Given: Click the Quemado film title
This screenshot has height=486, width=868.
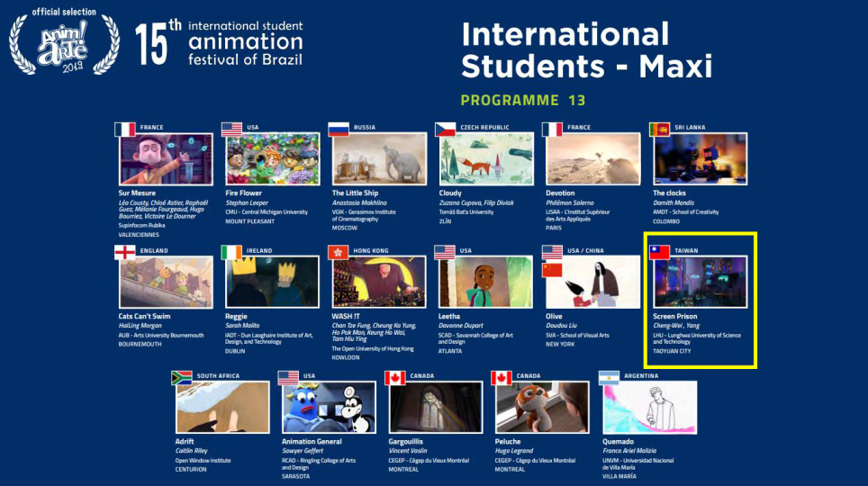Looking at the screenshot, I should [x=619, y=442].
